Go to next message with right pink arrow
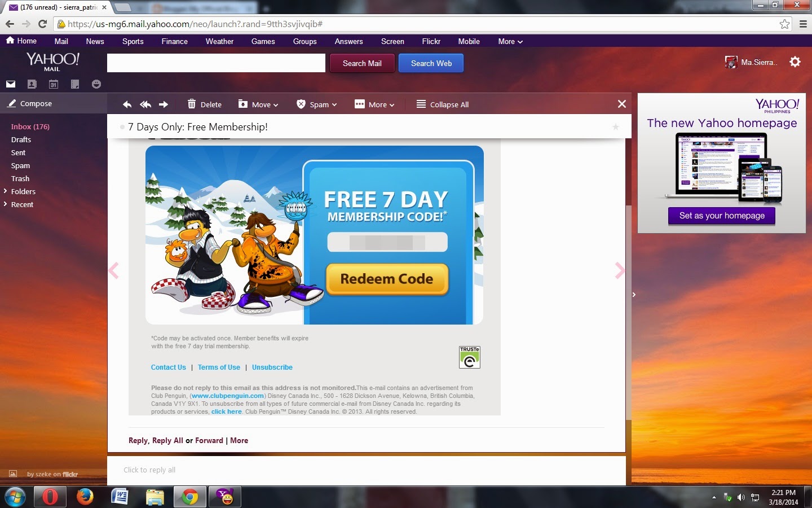Image resolution: width=812 pixels, height=508 pixels. [x=620, y=271]
